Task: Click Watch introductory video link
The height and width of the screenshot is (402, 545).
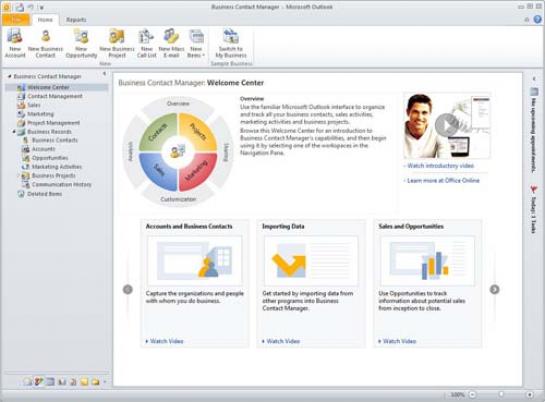Action: click(x=440, y=166)
